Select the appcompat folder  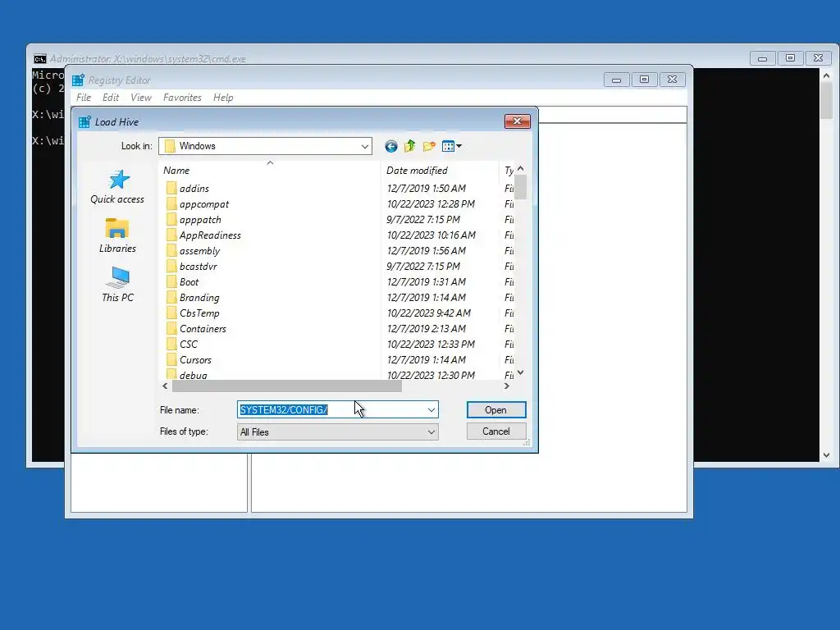(x=203, y=204)
